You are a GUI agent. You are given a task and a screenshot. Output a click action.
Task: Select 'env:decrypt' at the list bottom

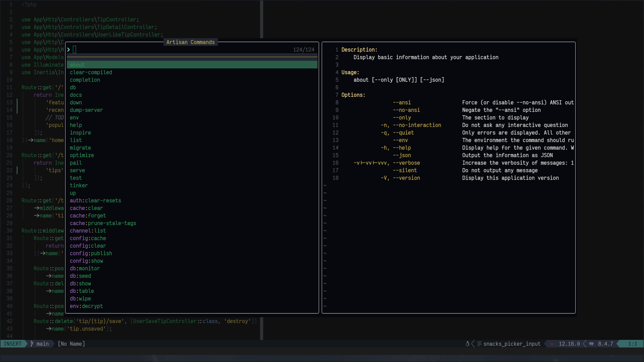86,306
